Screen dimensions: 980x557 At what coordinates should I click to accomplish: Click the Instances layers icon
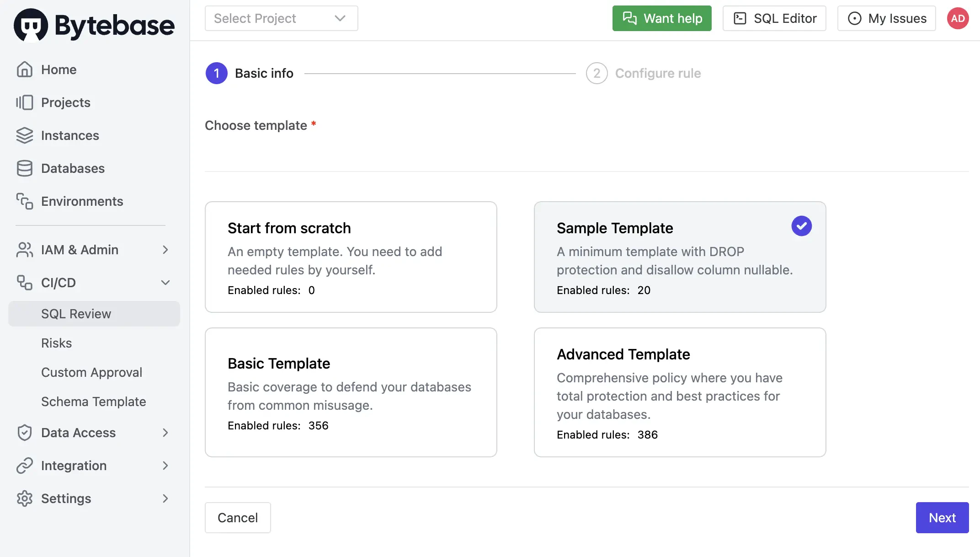[25, 135]
